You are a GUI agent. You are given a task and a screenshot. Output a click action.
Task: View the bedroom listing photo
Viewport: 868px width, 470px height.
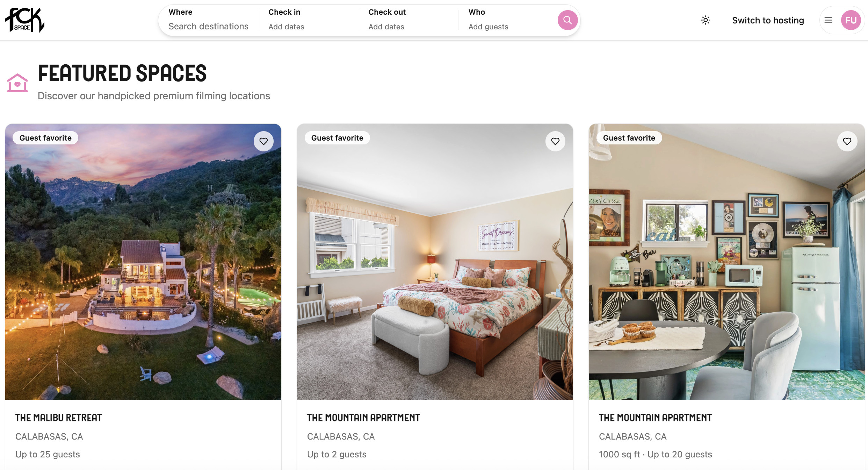(x=435, y=262)
